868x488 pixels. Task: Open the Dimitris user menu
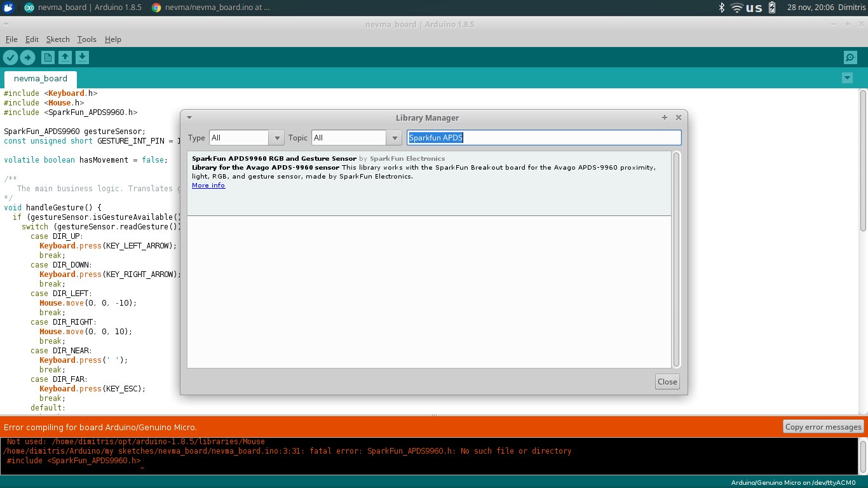coord(851,8)
